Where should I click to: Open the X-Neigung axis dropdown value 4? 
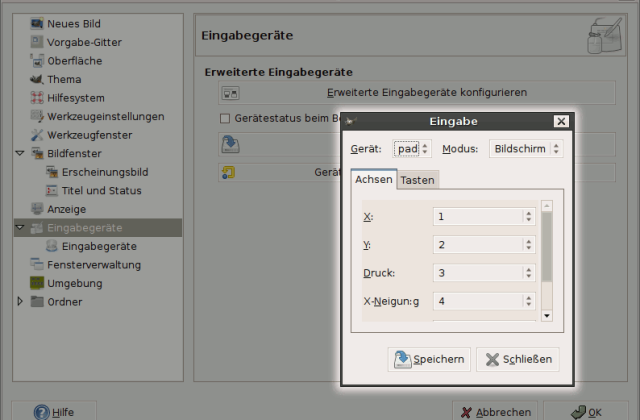tap(484, 301)
